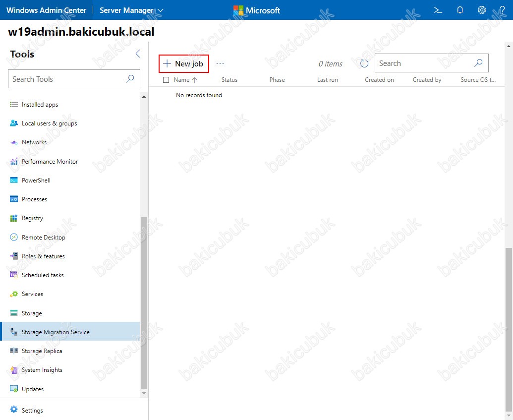Image resolution: width=513 pixels, height=420 pixels.
Task: Click the PowerShell tool icon in sidebar
Action: click(14, 180)
